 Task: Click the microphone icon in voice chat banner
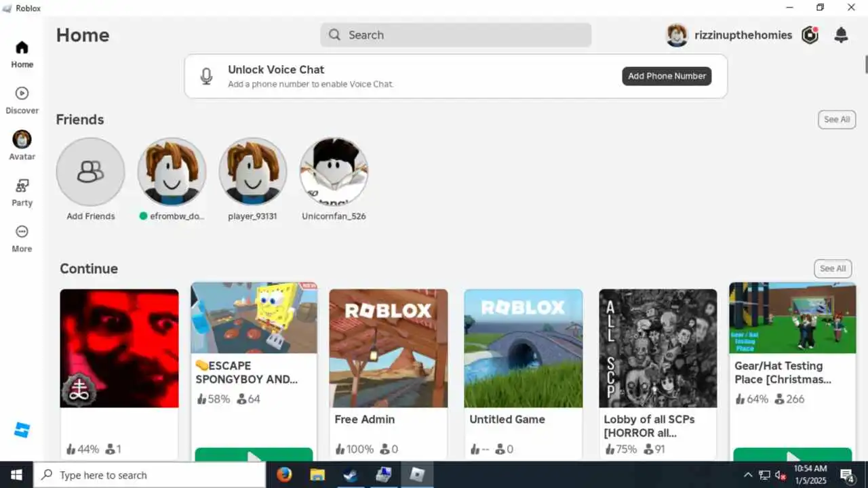tap(206, 76)
